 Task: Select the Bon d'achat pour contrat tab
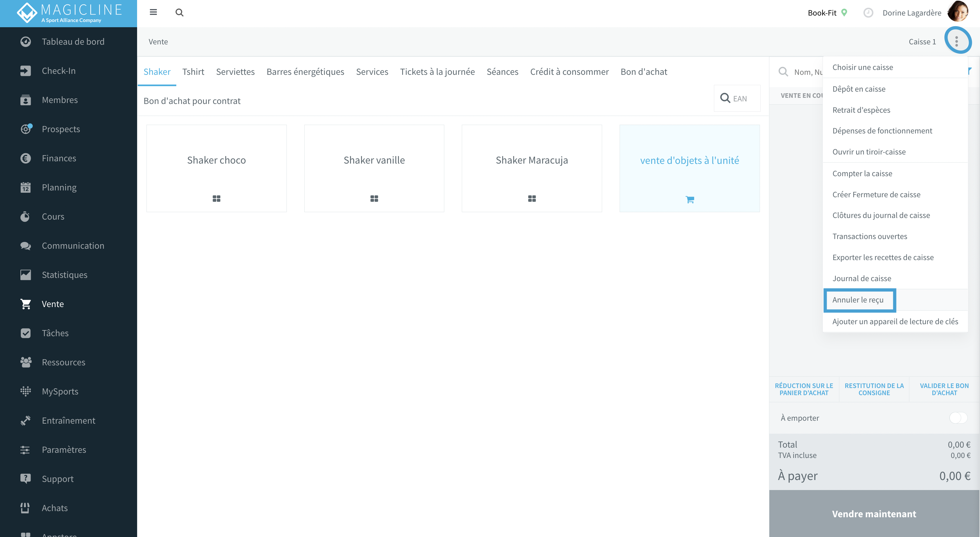[x=192, y=101]
